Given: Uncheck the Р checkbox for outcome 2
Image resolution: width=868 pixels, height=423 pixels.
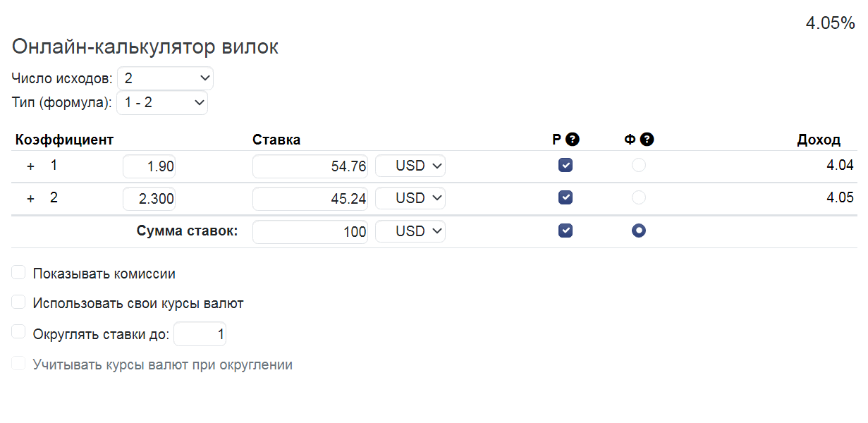Looking at the screenshot, I should [566, 197].
